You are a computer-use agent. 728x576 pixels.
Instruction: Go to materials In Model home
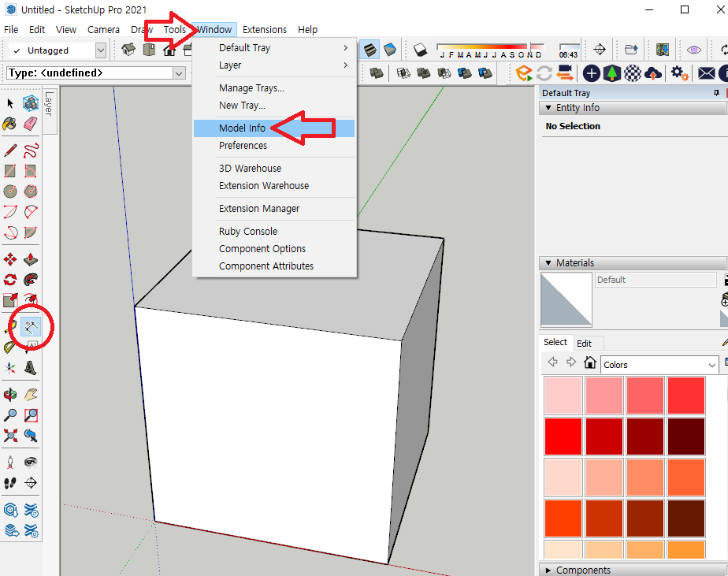coord(589,362)
